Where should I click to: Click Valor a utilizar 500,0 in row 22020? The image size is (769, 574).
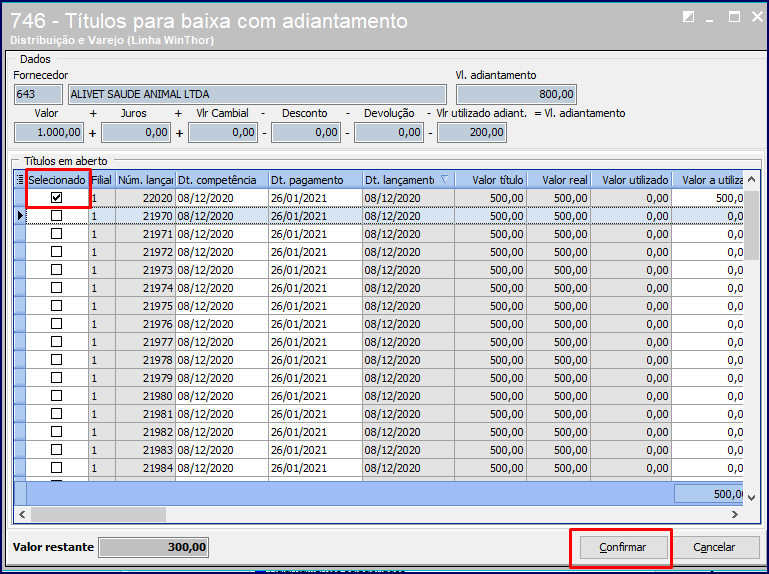708,198
